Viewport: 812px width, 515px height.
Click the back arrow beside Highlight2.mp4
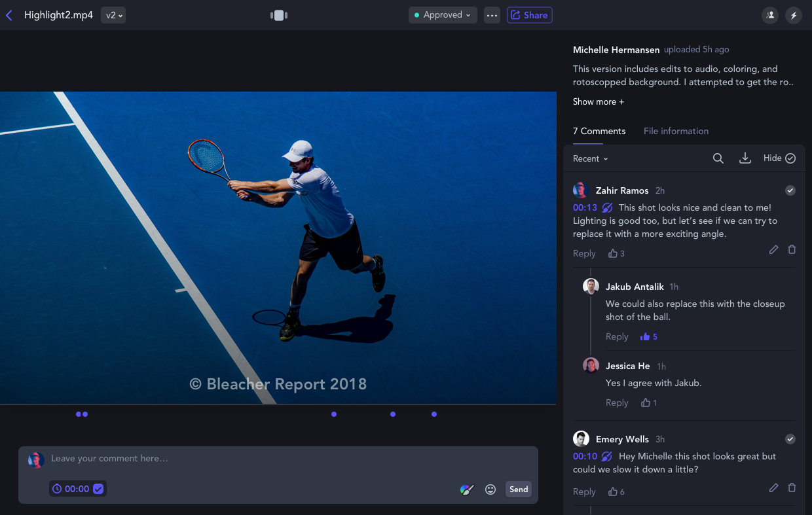tap(9, 15)
